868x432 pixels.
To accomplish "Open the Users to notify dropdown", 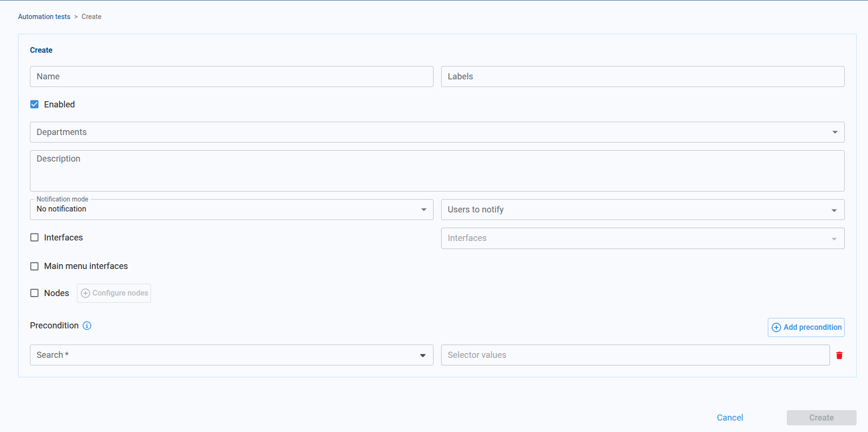I will (x=642, y=210).
